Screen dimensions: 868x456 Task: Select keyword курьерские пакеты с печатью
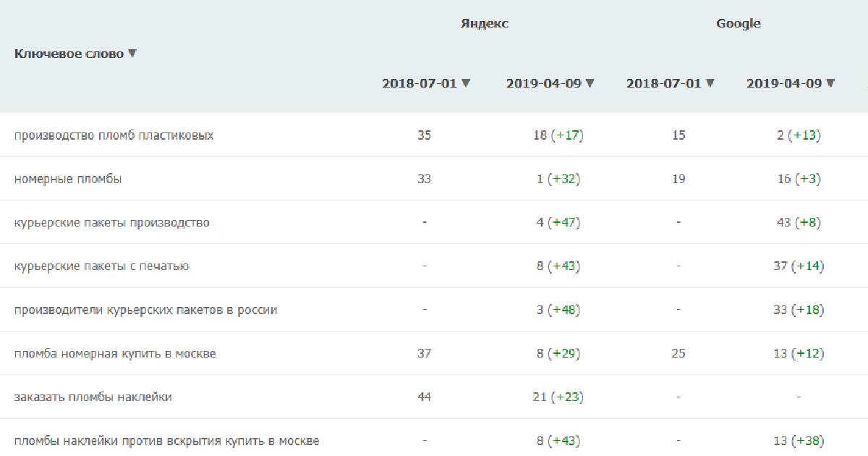point(102,266)
